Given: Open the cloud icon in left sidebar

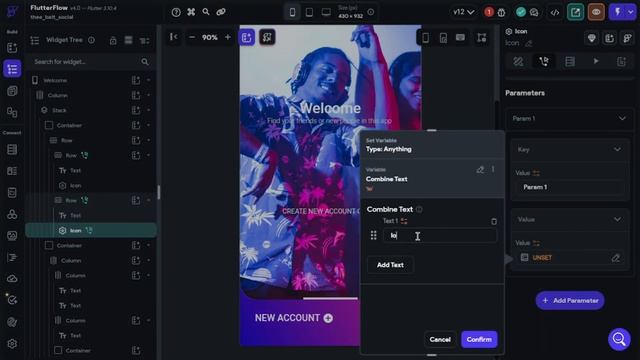Looking at the screenshot, I should pos(12,279).
